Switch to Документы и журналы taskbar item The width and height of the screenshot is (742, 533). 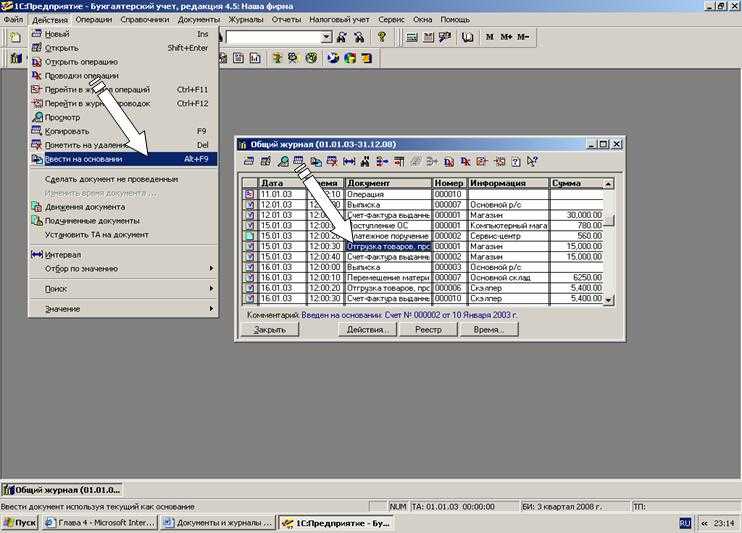tap(217, 523)
